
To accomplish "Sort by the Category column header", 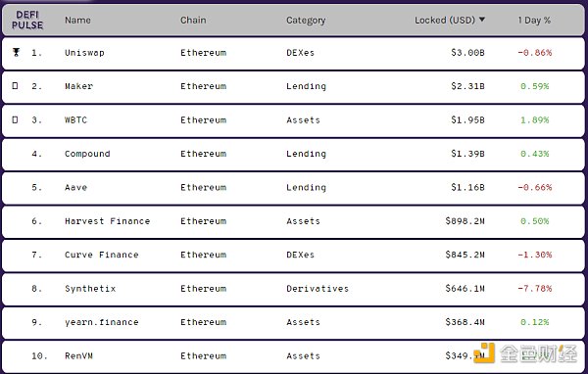I will (306, 21).
